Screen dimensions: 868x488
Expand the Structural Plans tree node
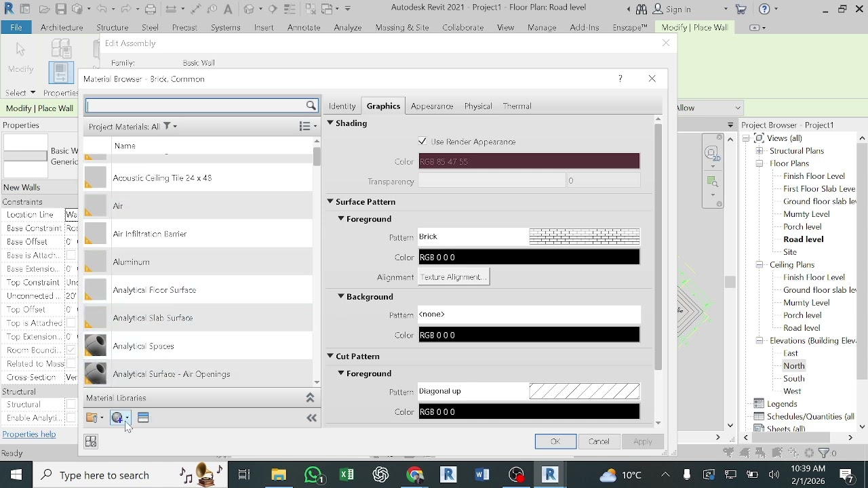pos(759,151)
